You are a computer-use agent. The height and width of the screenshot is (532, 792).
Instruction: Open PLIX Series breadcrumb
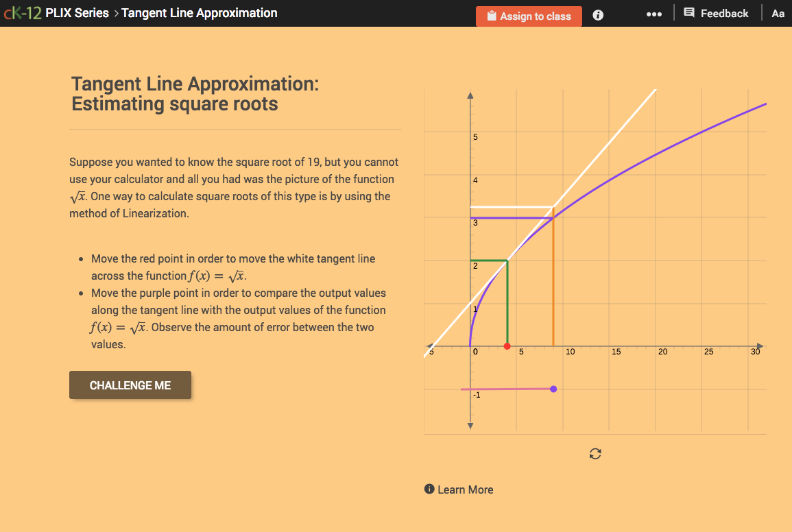pyautogui.click(x=77, y=12)
